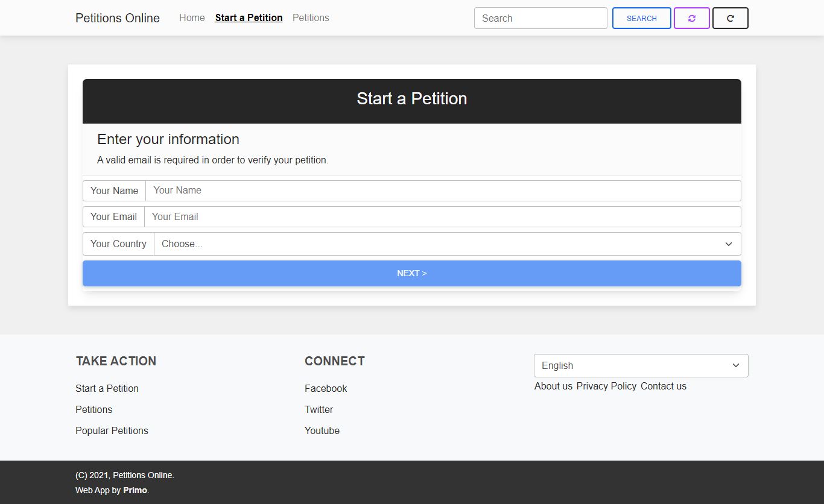This screenshot has height=504, width=824.
Task: Open the About us footer link
Action: [x=553, y=386]
